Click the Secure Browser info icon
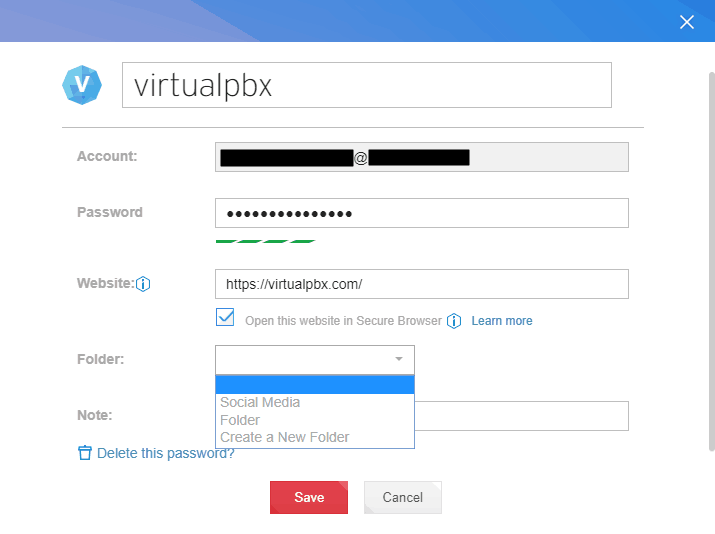Image resolution: width=715 pixels, height=534 pixels. [x=454, y=321]
